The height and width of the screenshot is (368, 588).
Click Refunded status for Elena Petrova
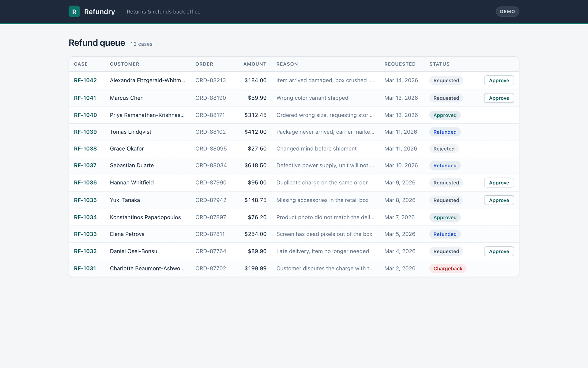[445, 234]
